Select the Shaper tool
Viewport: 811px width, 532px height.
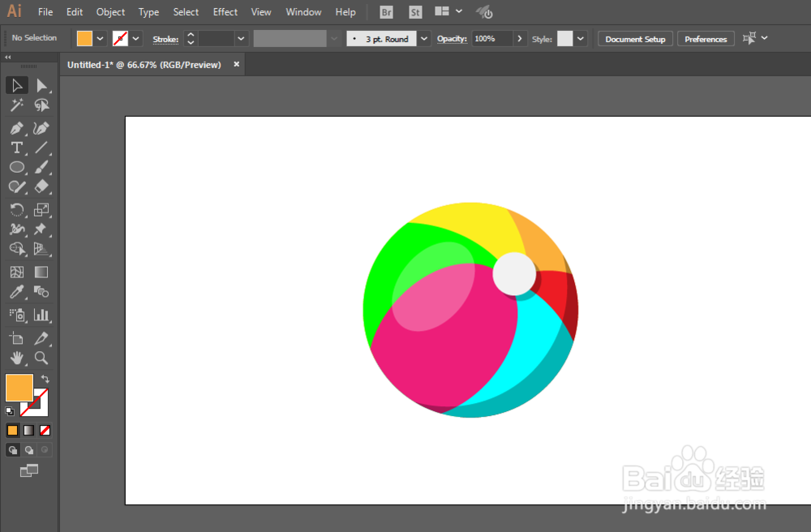pos(16,187)
